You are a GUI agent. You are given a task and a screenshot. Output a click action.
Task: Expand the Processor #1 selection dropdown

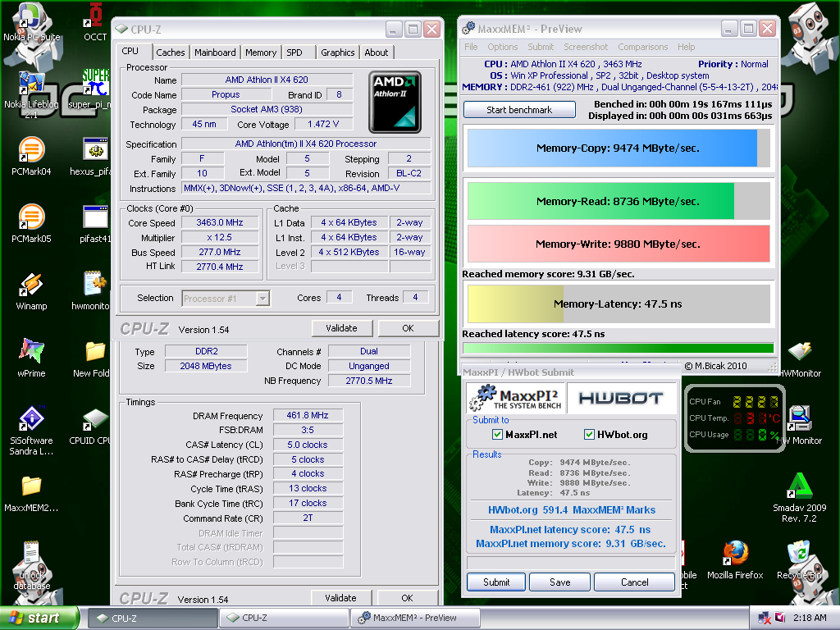262,299
